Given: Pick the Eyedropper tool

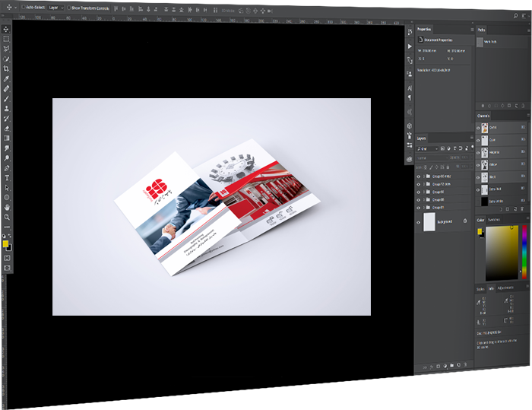Looking at the screenshot, I should pos(7,78).
